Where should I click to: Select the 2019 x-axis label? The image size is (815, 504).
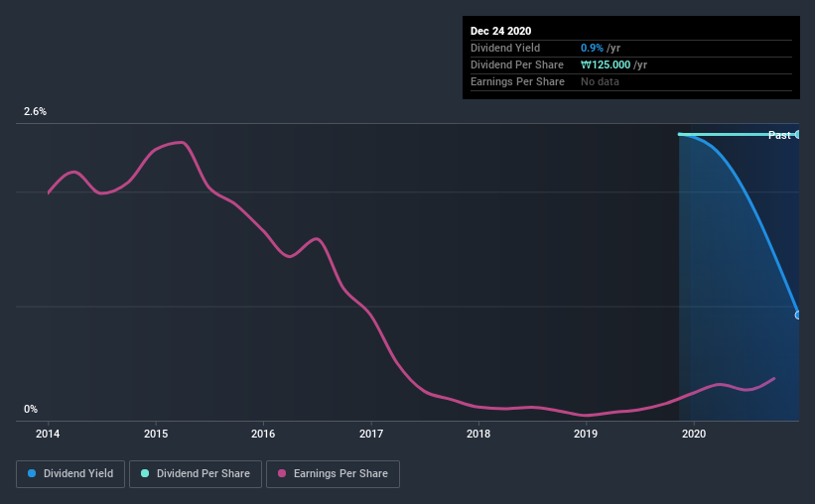[x=586, y=434]
